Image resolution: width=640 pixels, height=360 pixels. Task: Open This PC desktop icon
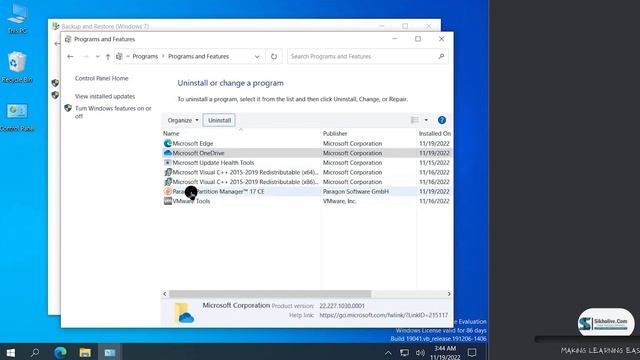pyautogui.click(x=17, y=18)
